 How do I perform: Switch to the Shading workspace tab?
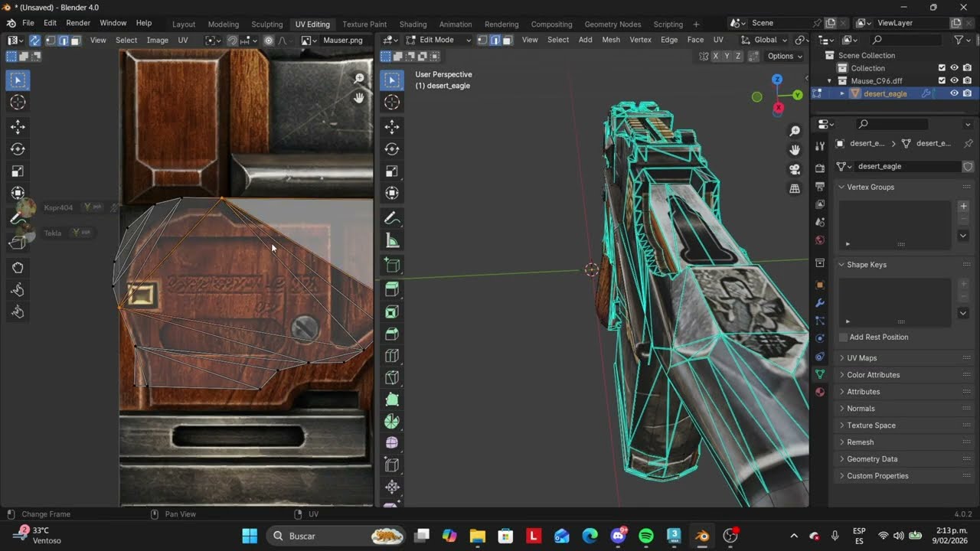coord(413,24)
